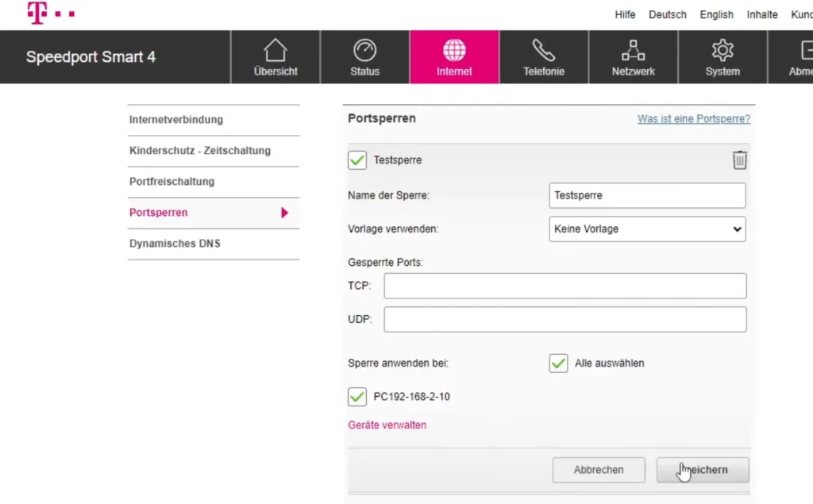
Task: Click the Name der Sperre field
Action: click(647, 195)
